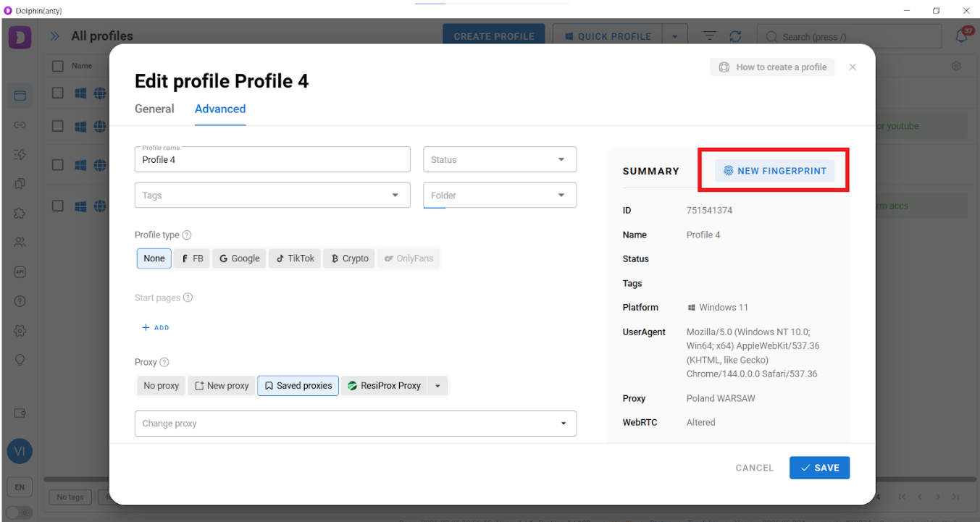Save the profile changes
Screen dimensions: 980x522
(x=819, y=468)
